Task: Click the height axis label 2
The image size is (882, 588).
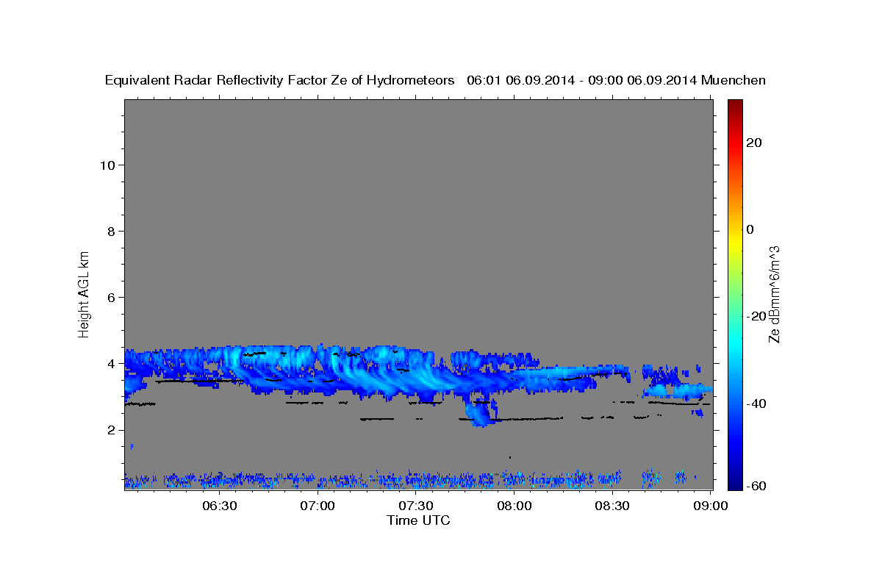Action: coord(112,430)
